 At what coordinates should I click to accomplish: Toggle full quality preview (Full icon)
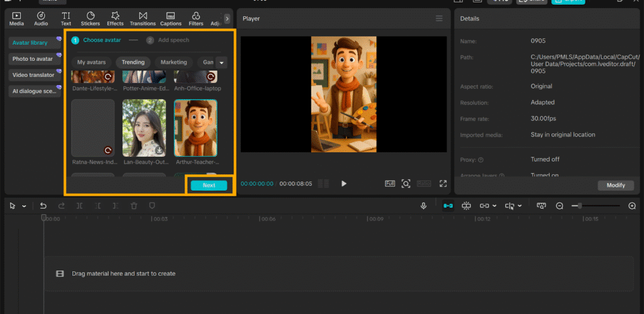point(390,184)
